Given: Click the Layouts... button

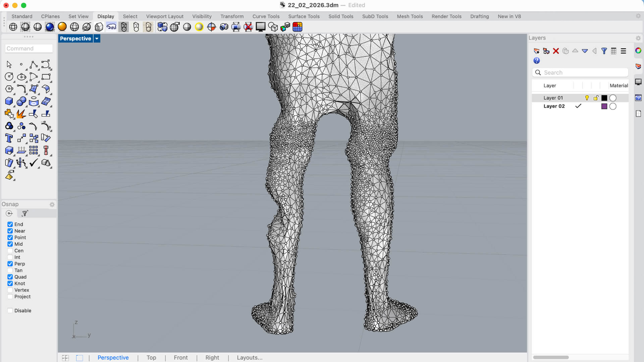Looking at the screenshot, I should (250, 358).
